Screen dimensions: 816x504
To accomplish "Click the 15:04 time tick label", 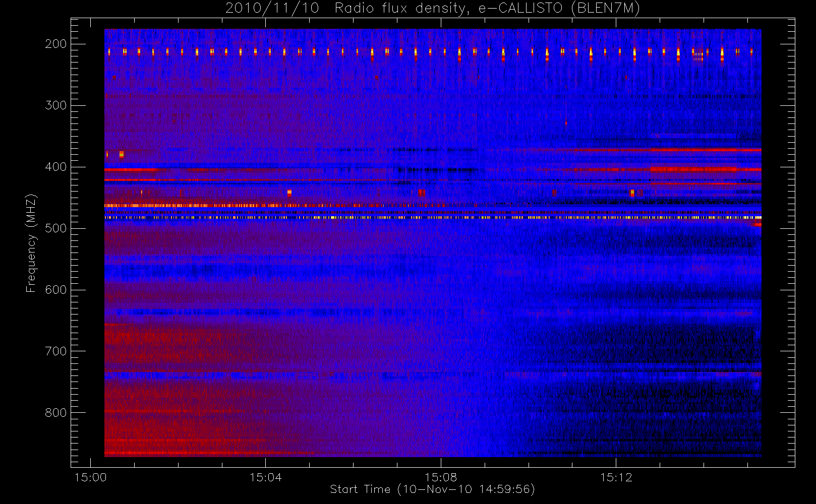I will coord(266,477).
